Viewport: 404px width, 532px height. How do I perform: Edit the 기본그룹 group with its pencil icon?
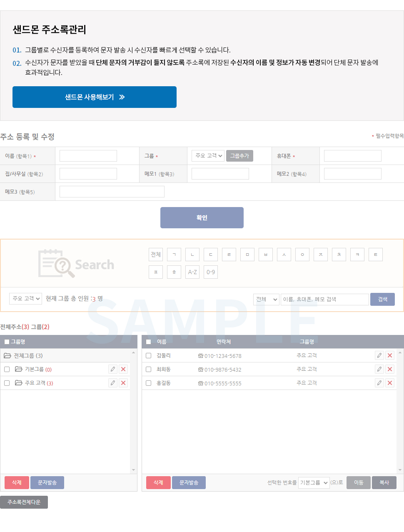[113, 369]
